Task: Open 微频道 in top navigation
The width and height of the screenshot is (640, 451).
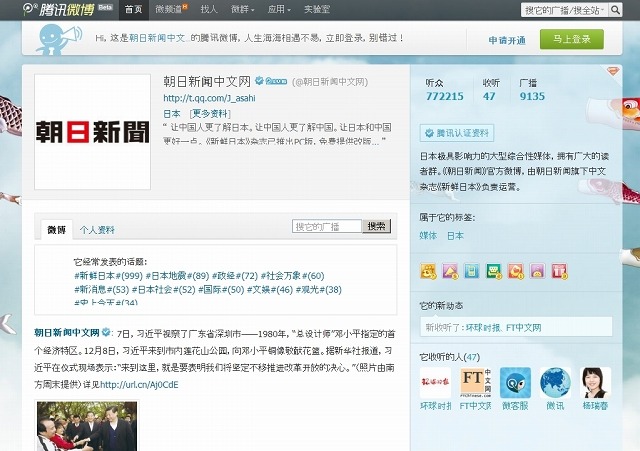Action: pyautogui.click(x=171, y=9)
